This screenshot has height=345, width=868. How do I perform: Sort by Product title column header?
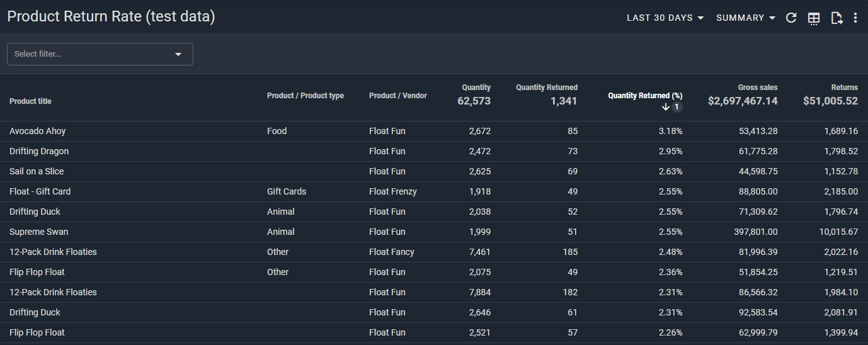pyautogui.click(x=30, y=101)
